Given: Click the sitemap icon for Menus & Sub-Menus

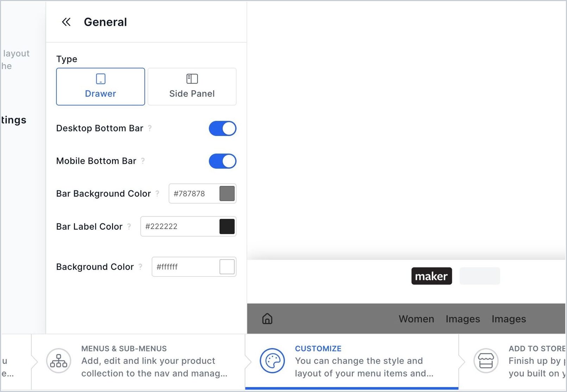Looking at the screenshot, I should (58, 361).
